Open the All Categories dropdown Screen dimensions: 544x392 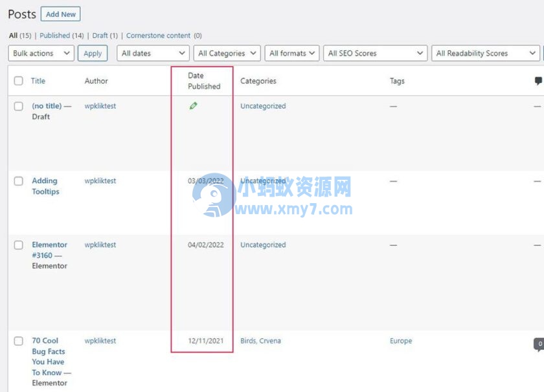(227, 53)
